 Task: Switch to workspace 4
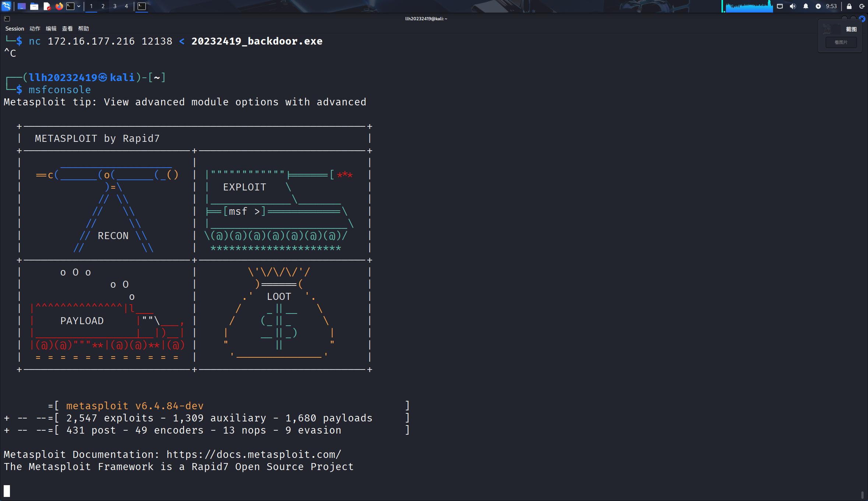coord(126,6)
